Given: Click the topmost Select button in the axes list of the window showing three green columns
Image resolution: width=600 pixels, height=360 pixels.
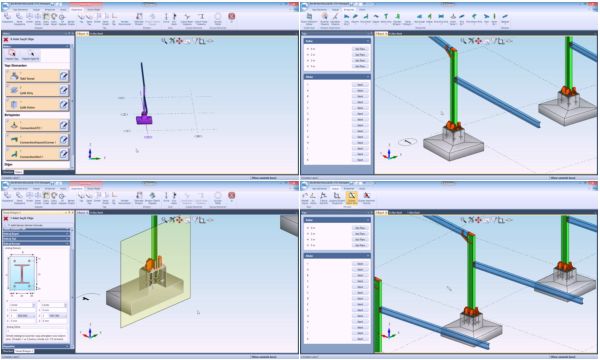Looking at the screenshot, I should (360, 264).
